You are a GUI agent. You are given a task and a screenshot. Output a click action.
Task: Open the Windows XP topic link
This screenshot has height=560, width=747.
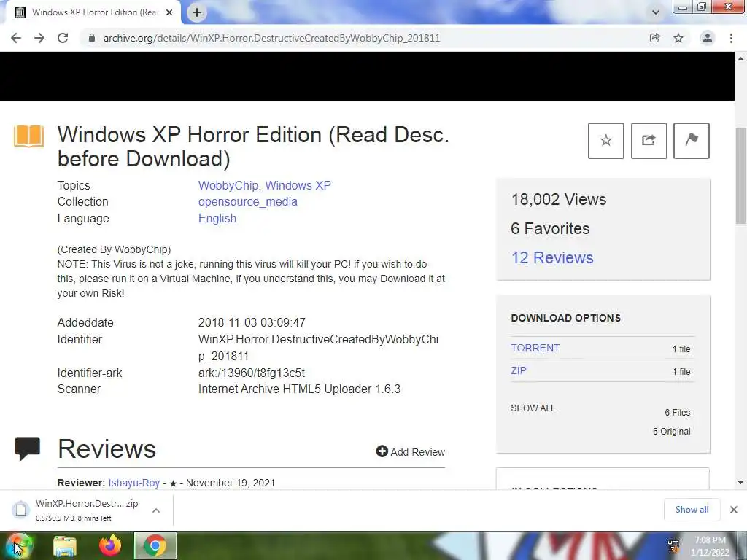(x=298, y=185)
